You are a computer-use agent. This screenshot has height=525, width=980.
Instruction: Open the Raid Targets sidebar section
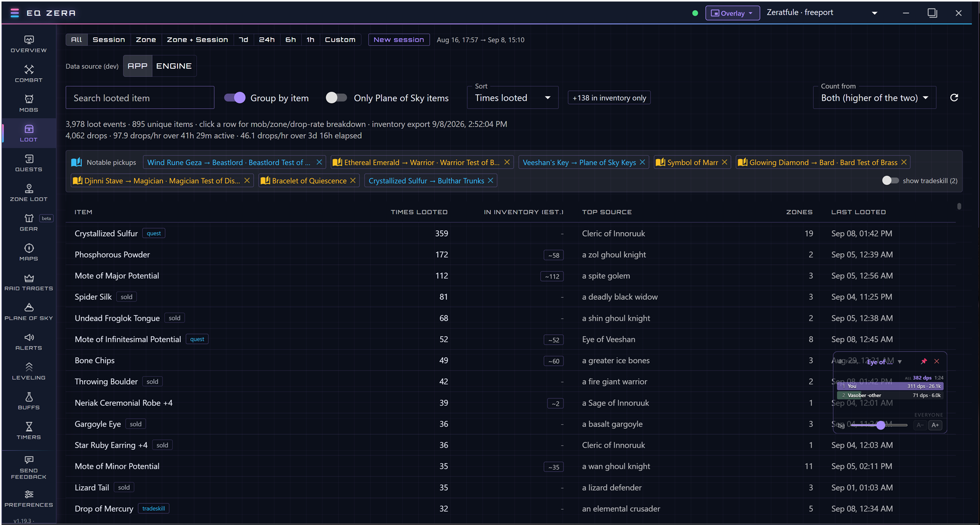point(29,282)
